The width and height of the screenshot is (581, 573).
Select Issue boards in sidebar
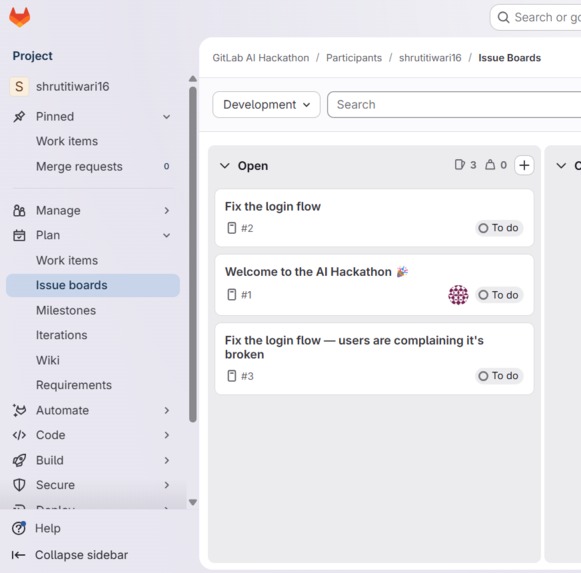[93, 285]
